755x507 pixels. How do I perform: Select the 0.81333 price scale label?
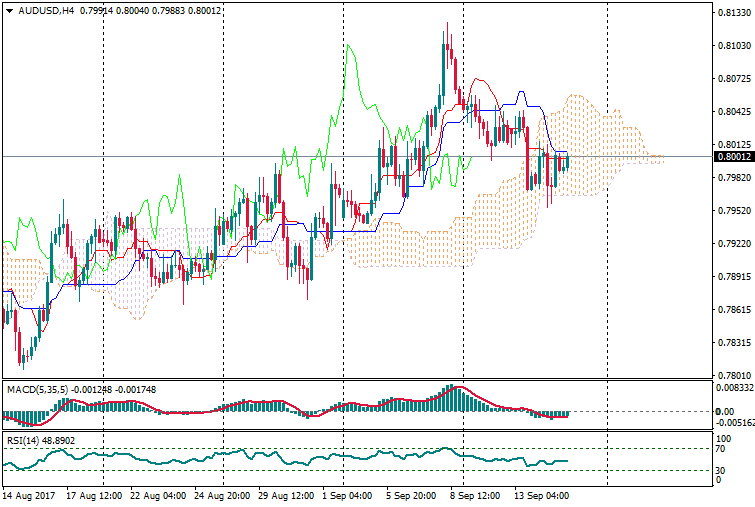pyautogui.click(x=734, y=13)
